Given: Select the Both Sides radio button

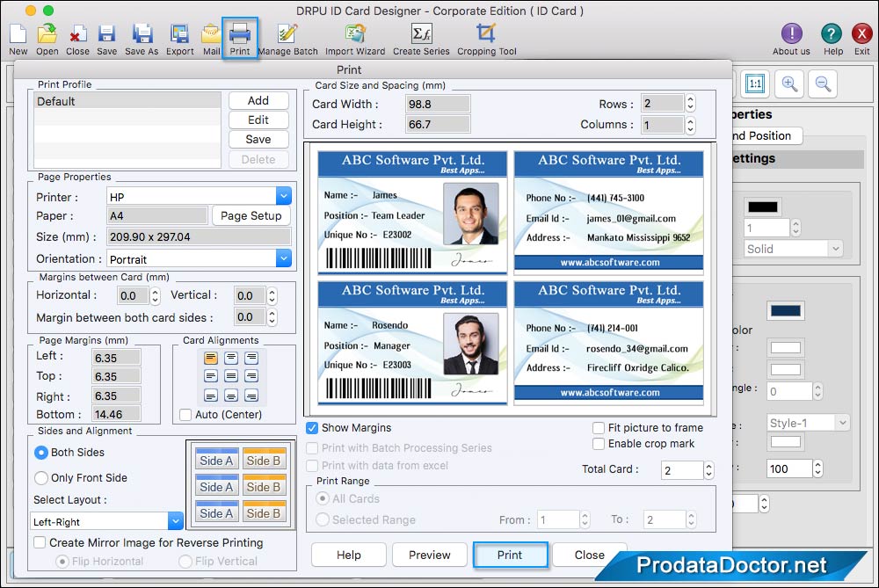Looking at the screenshot, I should [x=41, y=453].
